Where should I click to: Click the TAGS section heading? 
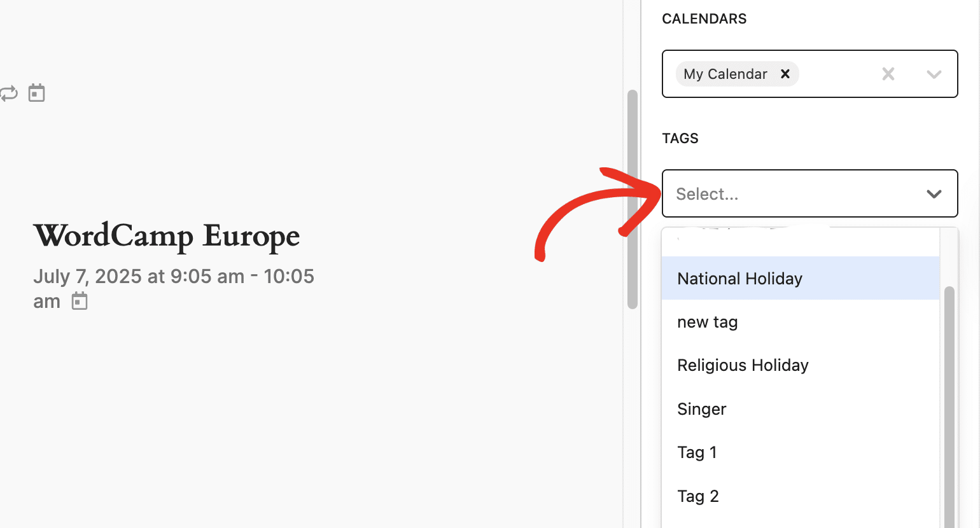pos(680,138)
